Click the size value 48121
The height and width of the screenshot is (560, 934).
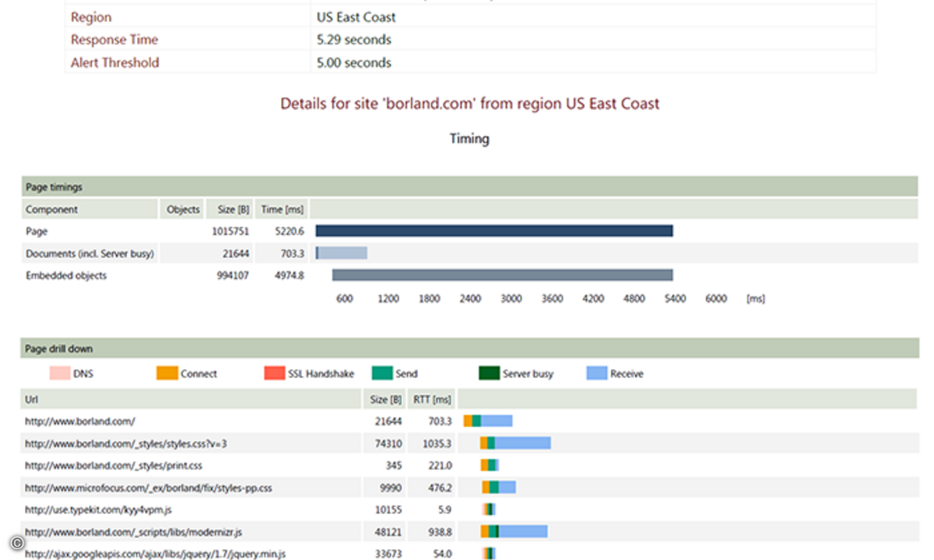click(388, 532)
